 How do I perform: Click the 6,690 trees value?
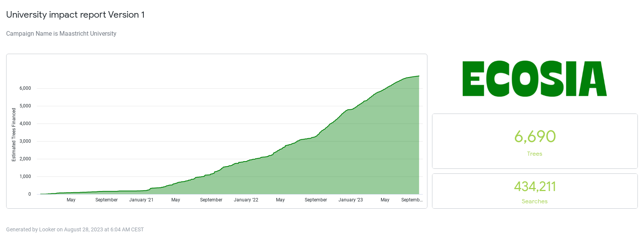pyautogui.click(x=535, y=137)
